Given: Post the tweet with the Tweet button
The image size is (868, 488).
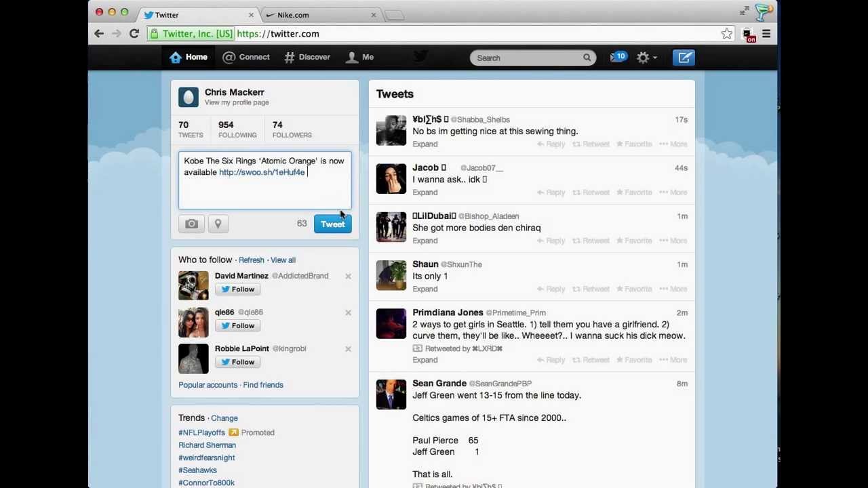Looking at the screenshot, I should (x=332, y=224).
